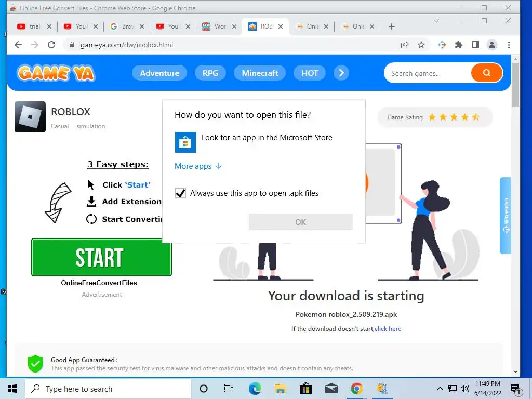Image resolution: width=532 pixels, height=399 pixels.
Task: Open notification center icon
Action: pyautogui.click(x=516, y=389)
